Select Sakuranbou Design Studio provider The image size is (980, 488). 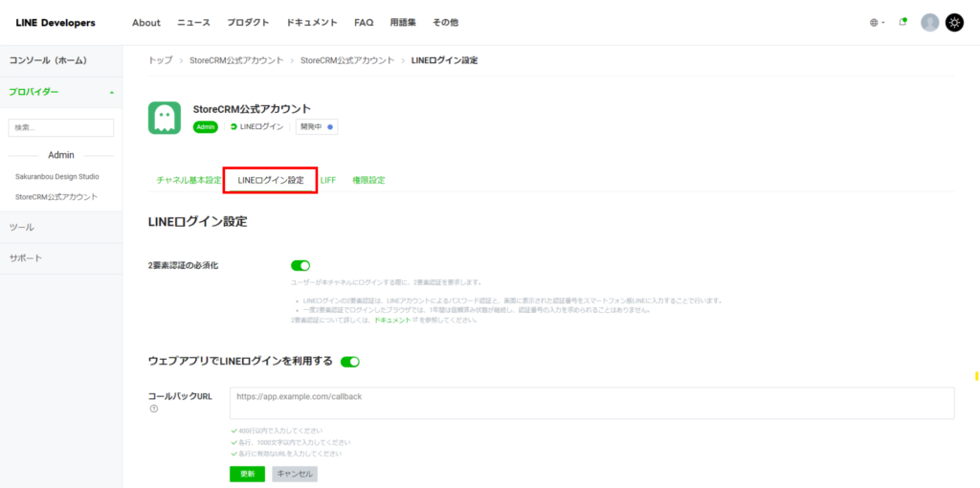pos(56,177)
